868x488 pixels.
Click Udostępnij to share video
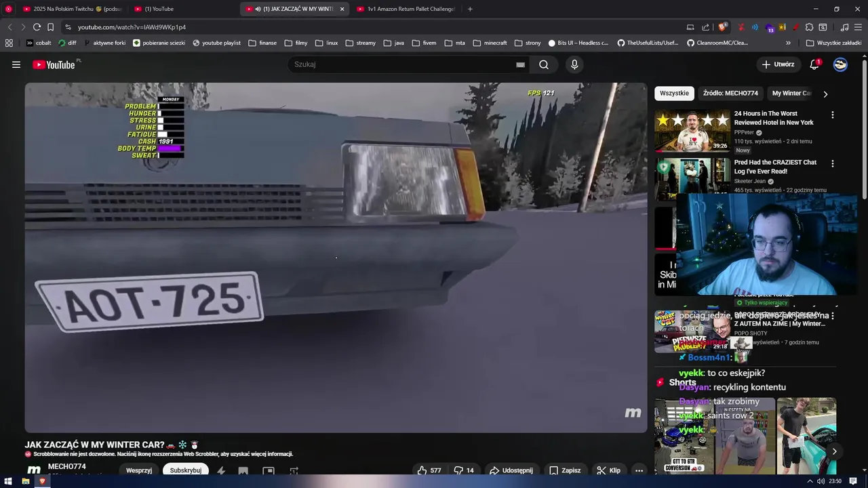click(511, 470)
